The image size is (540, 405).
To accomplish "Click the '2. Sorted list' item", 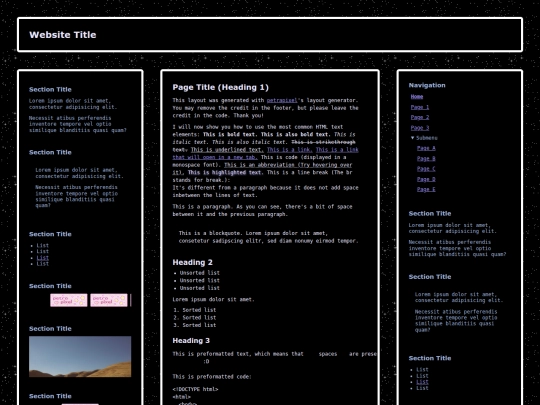I will 195,318.
